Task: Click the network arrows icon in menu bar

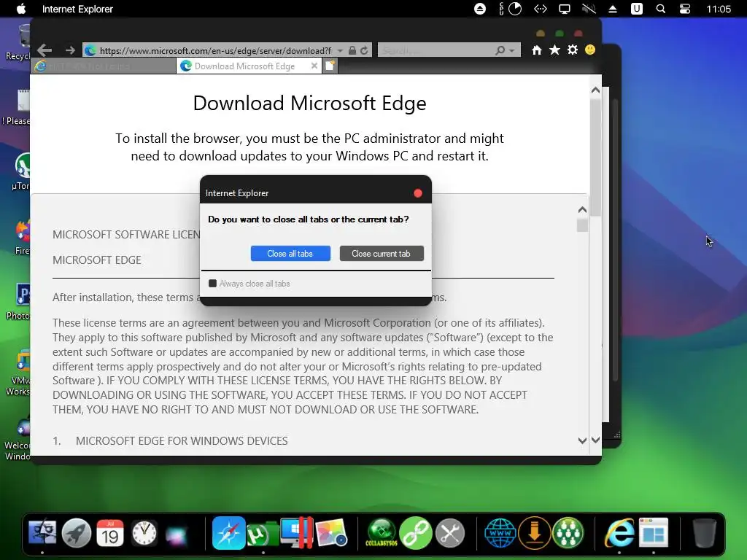Action: (541, 9)
